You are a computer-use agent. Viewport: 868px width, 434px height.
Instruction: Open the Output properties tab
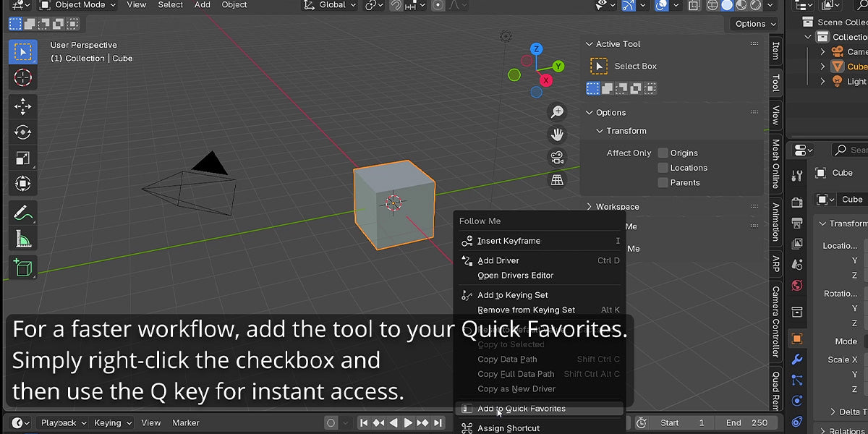[797, 223]
